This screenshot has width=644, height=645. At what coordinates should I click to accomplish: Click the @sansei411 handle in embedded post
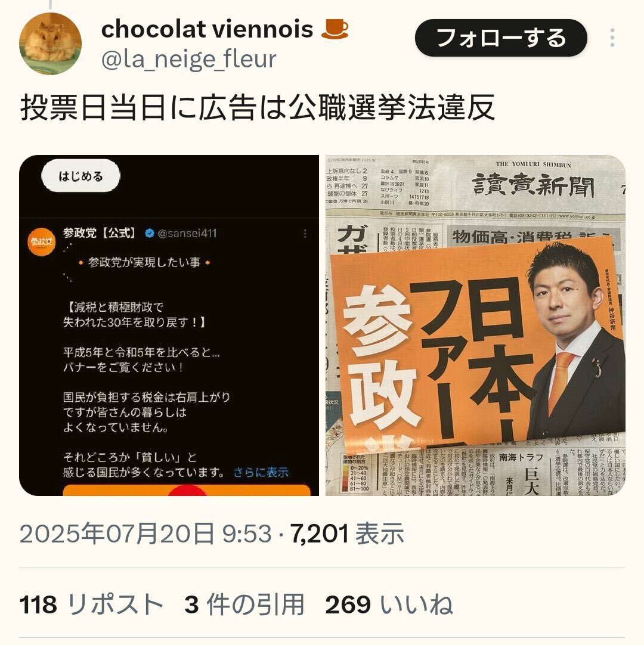click(x=187, y=233)
